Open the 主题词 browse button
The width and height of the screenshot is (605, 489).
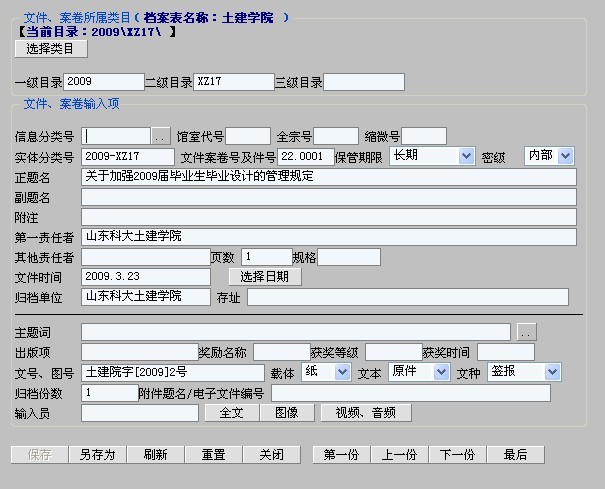[x=527, y=332]
